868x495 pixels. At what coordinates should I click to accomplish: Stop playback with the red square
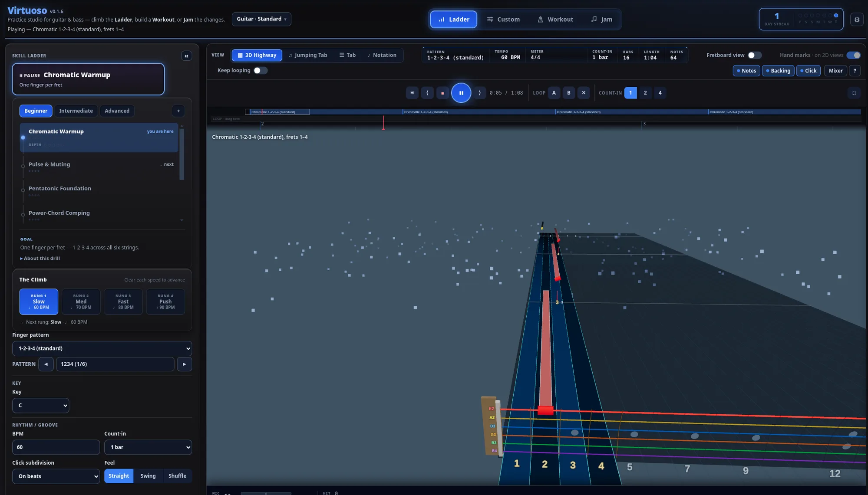[x=442, y=93]
